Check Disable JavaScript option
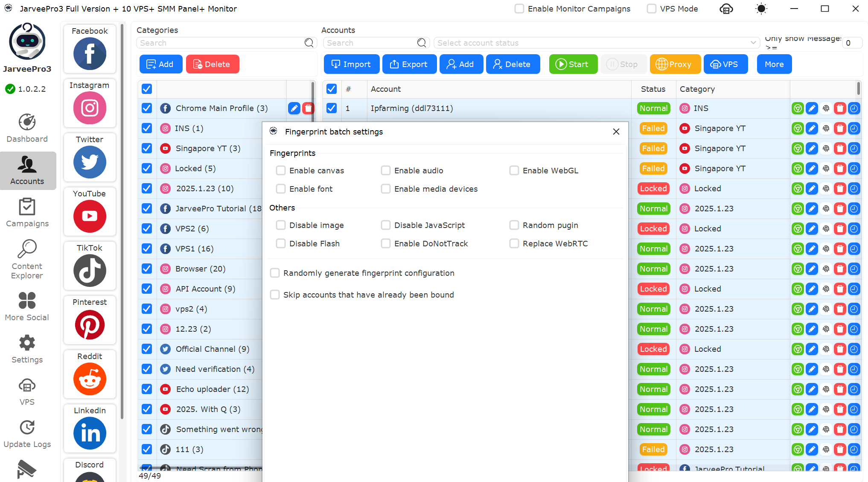Viewport: 868px width, 482px height. coord(386,225)
